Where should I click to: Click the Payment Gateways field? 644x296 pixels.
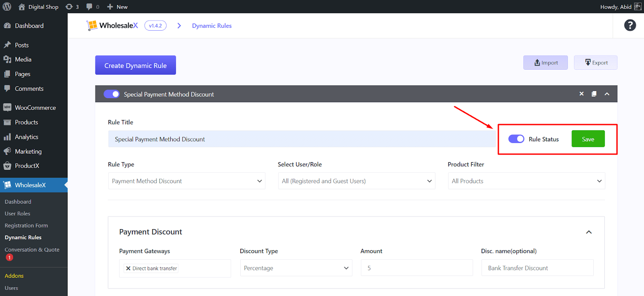tap(175, 268)
